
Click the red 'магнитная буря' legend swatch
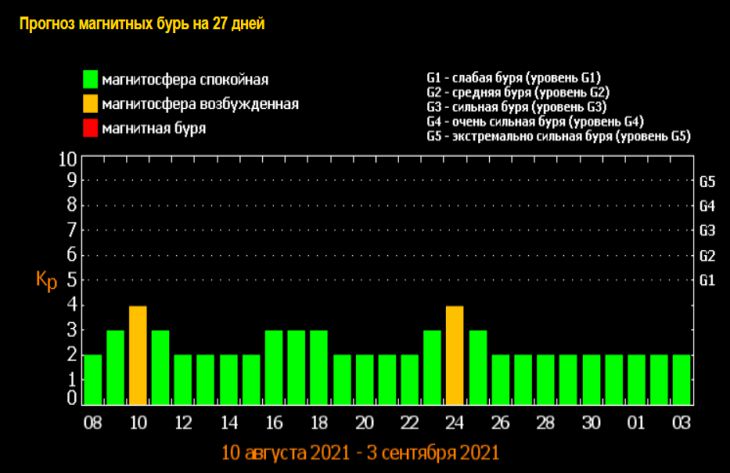[91, 127]
